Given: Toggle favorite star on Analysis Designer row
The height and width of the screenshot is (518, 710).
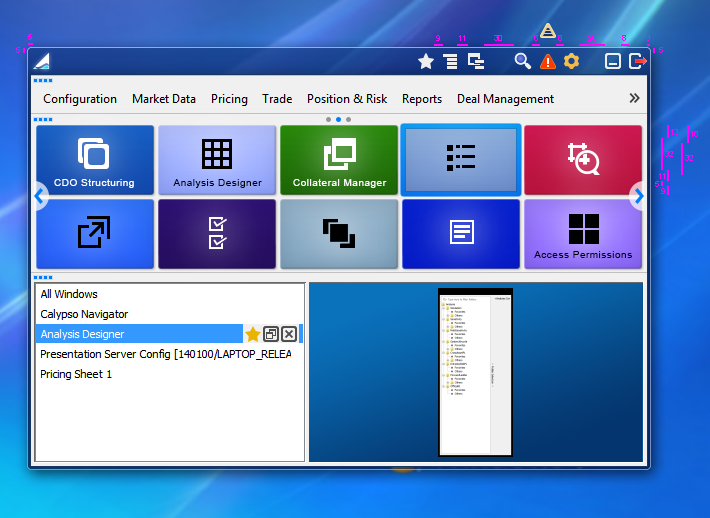Looking at the screenshot, I should click(x=253, y=334).
